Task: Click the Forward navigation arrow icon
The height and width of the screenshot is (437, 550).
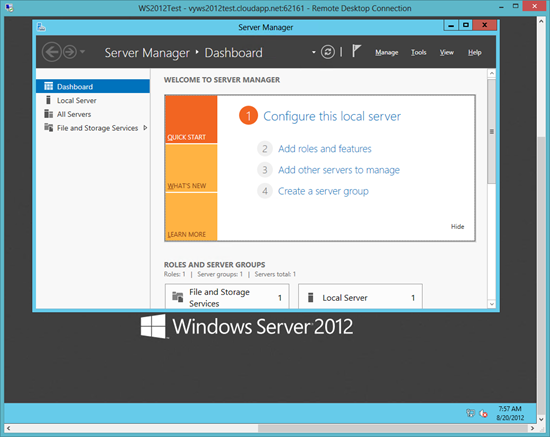Action: pyautogui.click(x=70, y=52)
